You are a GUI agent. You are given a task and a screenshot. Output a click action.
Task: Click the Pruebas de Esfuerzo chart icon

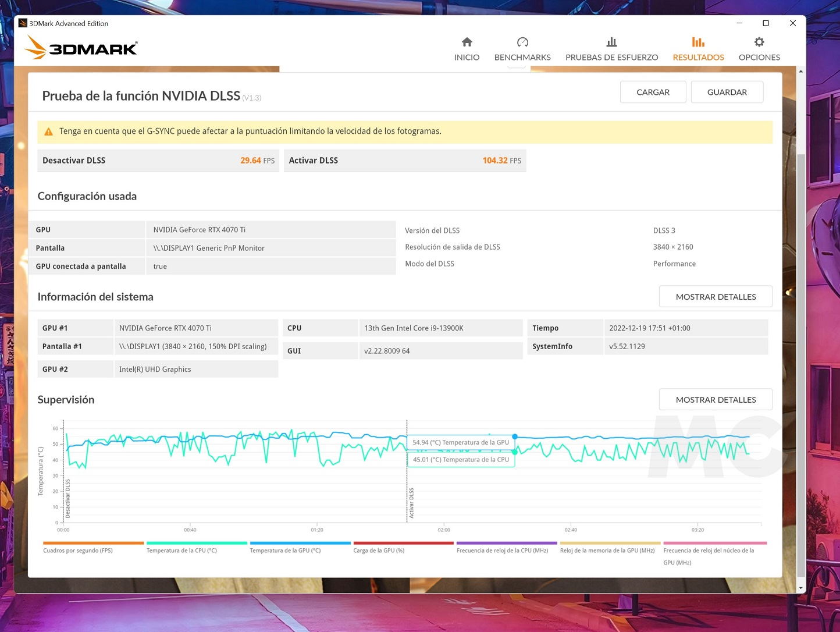tap(611, 42)
